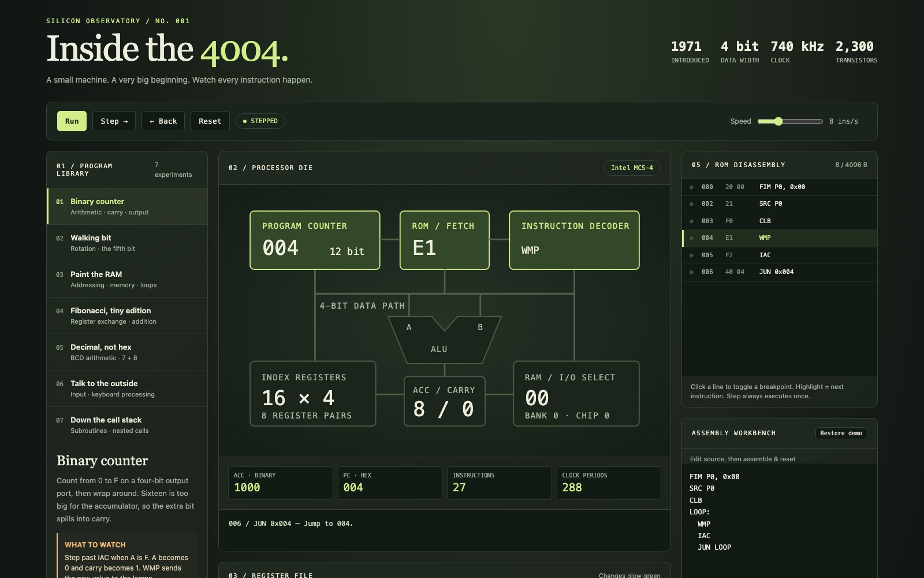Screen dimensions: 924x578
Task: Click the execution log line 'Jump to 004'
Action: click(x=291, y=524)
